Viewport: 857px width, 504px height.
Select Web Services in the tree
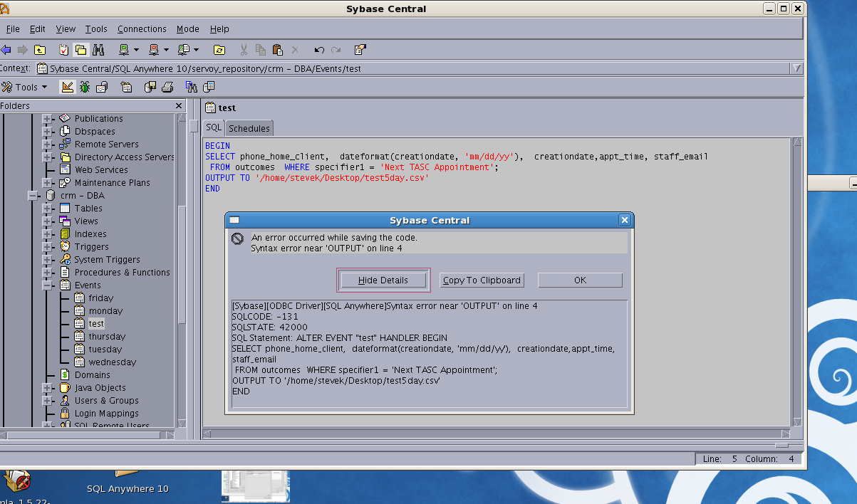click(x=101, y=170)
